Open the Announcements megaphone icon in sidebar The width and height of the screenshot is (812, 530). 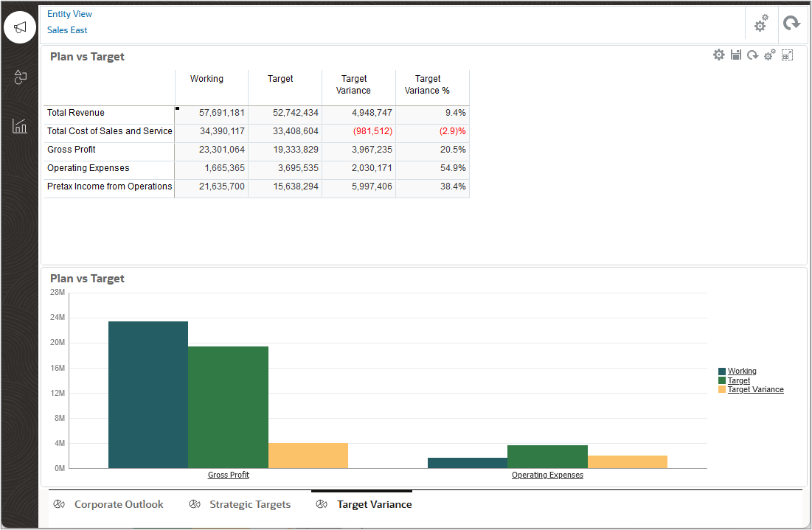(x=19, y=27)
